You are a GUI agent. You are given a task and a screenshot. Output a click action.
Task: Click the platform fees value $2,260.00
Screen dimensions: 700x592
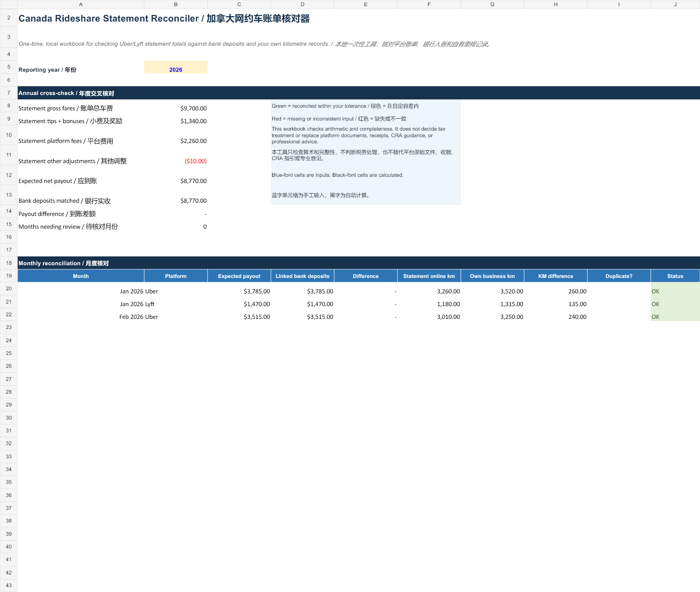[193, 141]
